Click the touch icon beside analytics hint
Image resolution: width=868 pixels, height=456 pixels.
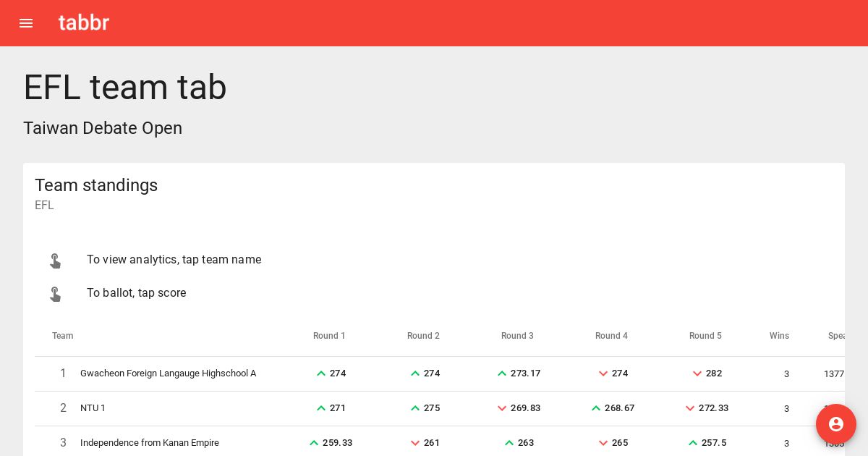[55, 260]
